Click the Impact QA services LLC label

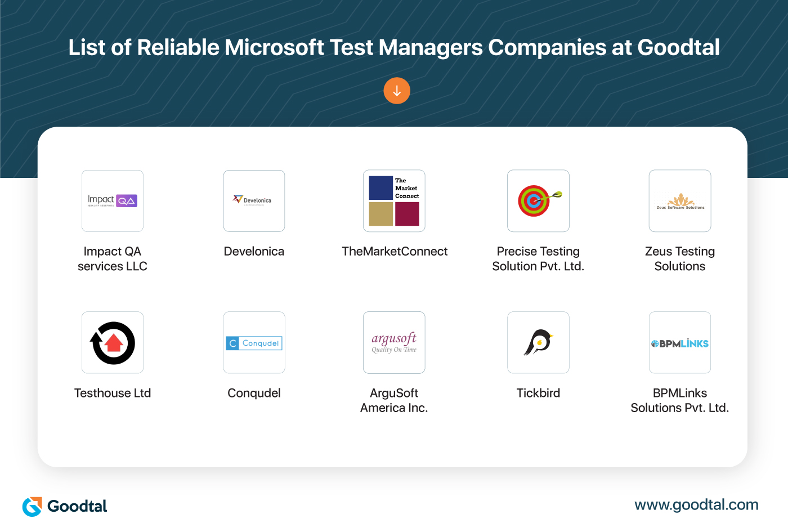[113, 259]
